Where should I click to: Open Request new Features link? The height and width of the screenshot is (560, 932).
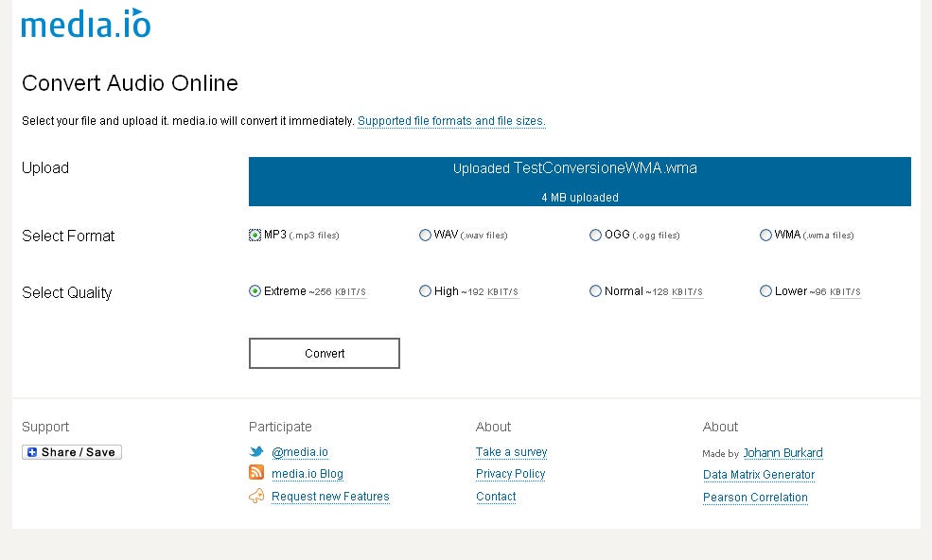pyautogui.click(x=330, y=497)
